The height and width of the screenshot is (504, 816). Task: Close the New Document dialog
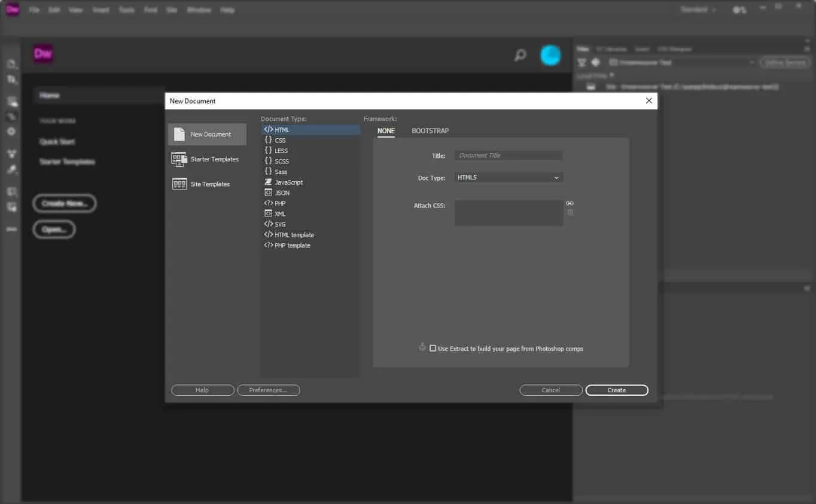click(x=648, y=101)
